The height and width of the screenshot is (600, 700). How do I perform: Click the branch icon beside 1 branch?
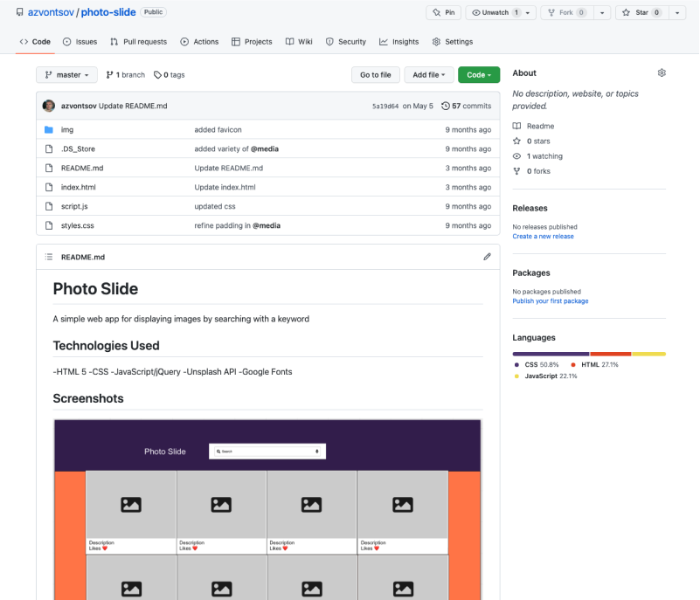point(109,75)
